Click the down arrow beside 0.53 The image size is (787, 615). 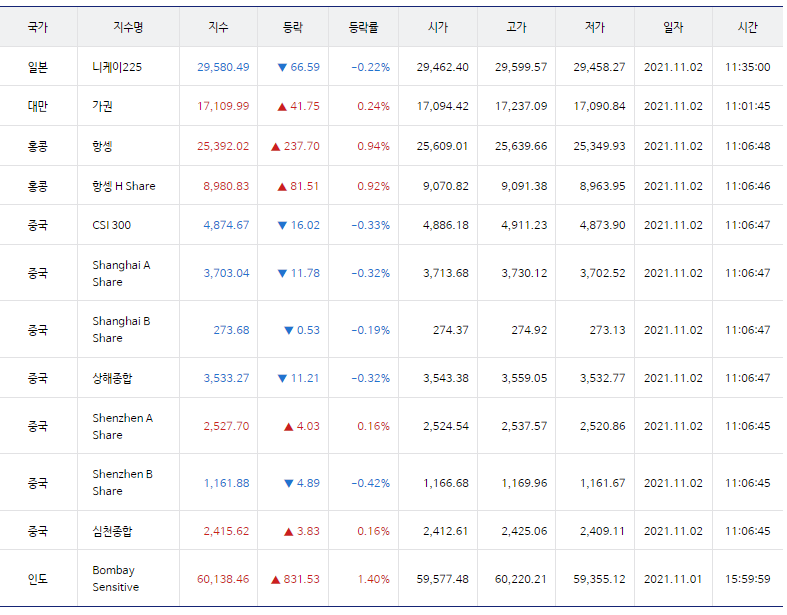[x=289, y=330]
